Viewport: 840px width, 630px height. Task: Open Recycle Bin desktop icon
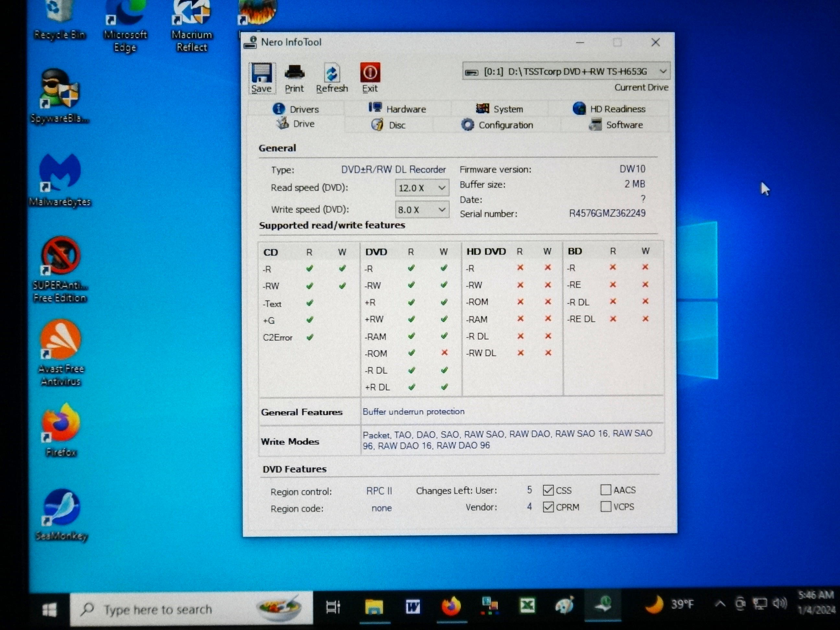[x=60, y=20]
